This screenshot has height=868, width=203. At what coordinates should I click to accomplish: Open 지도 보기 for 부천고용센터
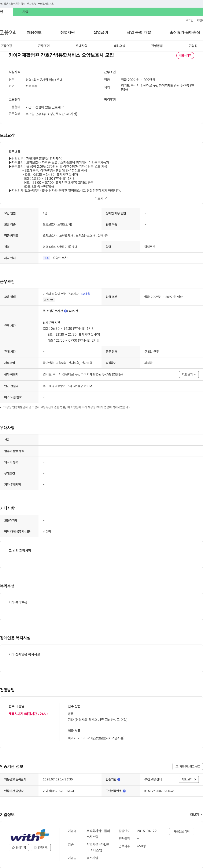point(188,779)
